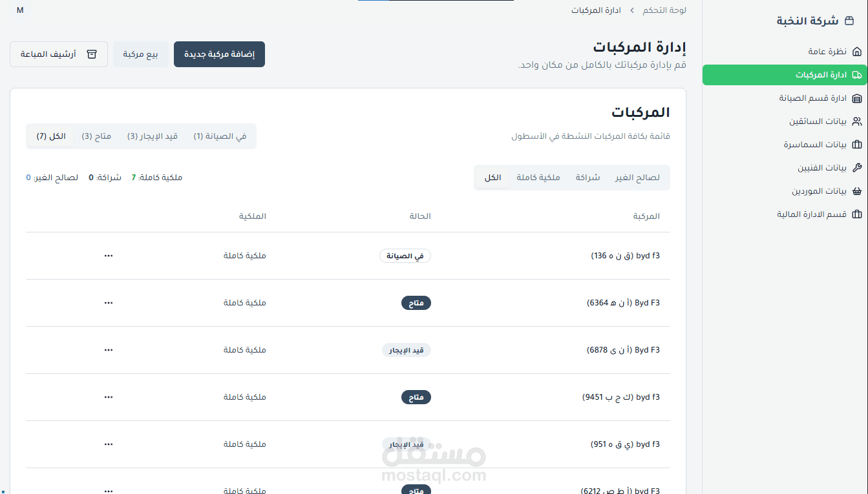Filter by لصالح الغير ownership tab
Screen dimensions: 868x494
[637, 178]
